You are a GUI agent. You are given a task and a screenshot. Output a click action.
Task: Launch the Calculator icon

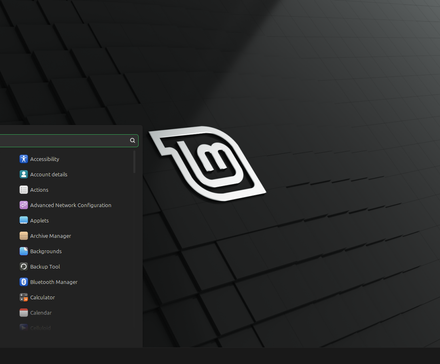(24, 297)
